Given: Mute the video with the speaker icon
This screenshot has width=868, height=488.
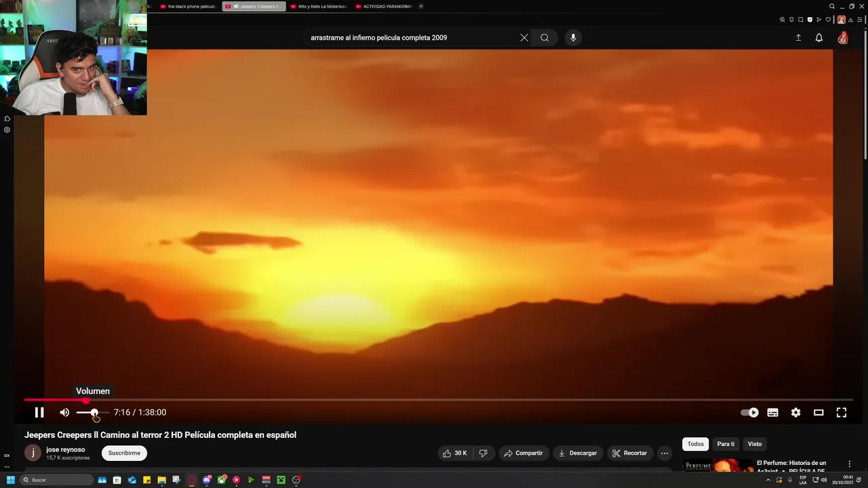Looking at the screenshot, I should click(64, 412).
